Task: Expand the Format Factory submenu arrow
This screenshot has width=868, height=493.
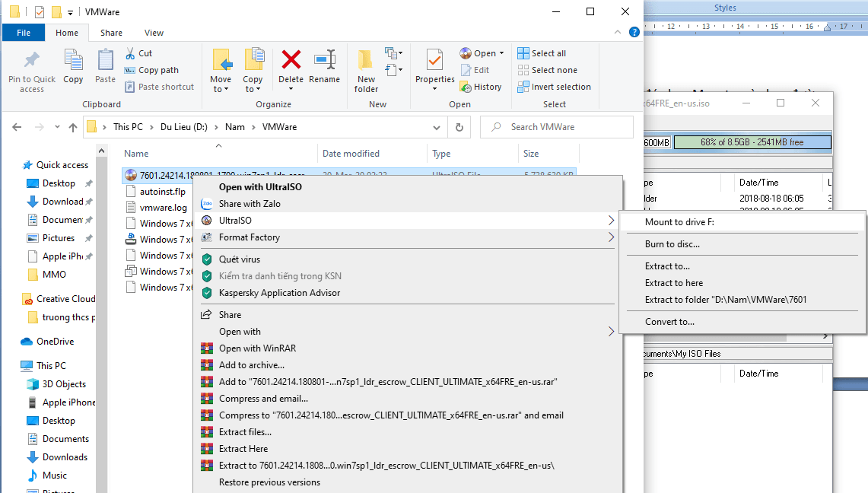Action: pos(611,237)
